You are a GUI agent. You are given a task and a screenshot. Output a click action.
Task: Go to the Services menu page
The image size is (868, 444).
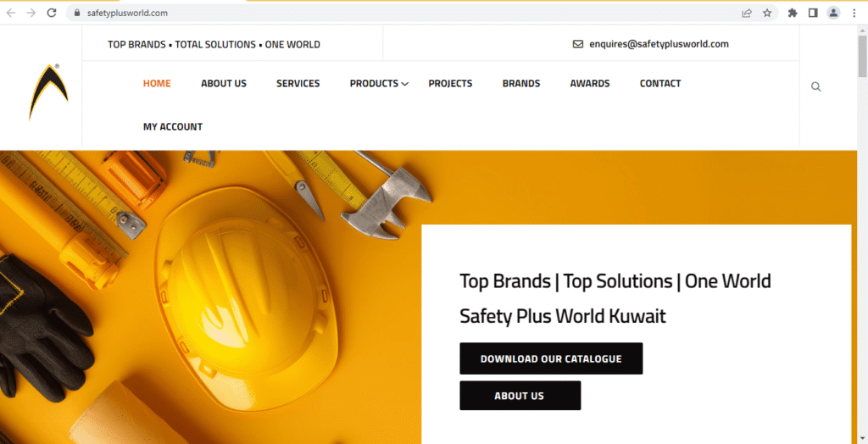coord(298,83)
